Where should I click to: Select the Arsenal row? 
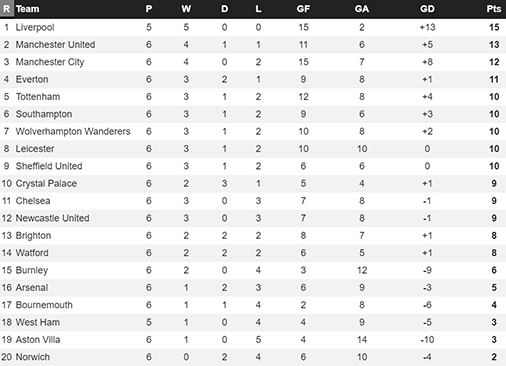[253, 287]
